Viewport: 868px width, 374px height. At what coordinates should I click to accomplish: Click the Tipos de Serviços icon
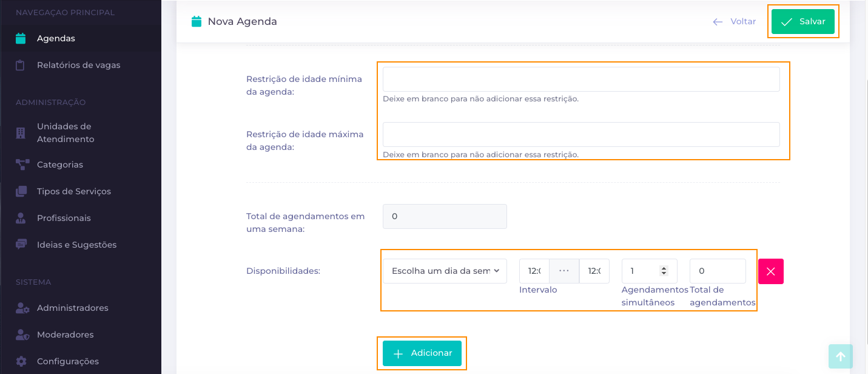[21, 191]
